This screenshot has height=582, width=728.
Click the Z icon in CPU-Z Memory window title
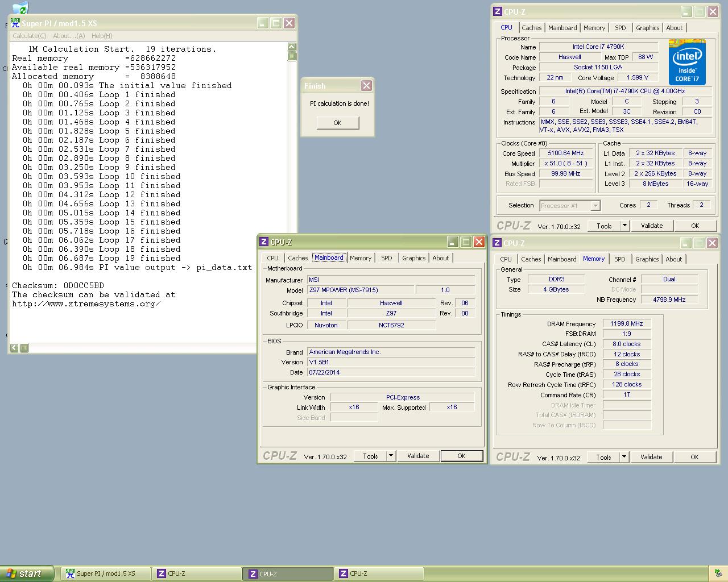click(x=497, y=243)
